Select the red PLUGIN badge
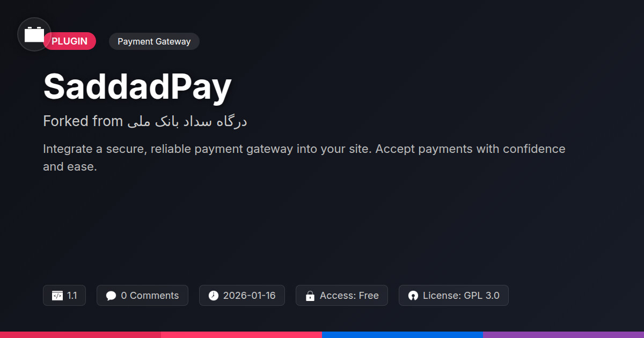The width and height of the screenshot is (644, 338). point(70,41)
